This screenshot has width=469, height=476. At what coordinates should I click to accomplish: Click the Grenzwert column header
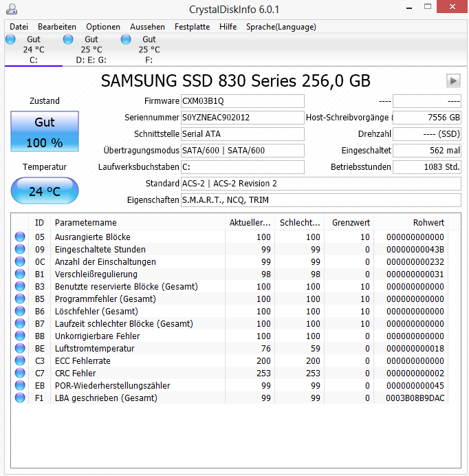[349, 222]
